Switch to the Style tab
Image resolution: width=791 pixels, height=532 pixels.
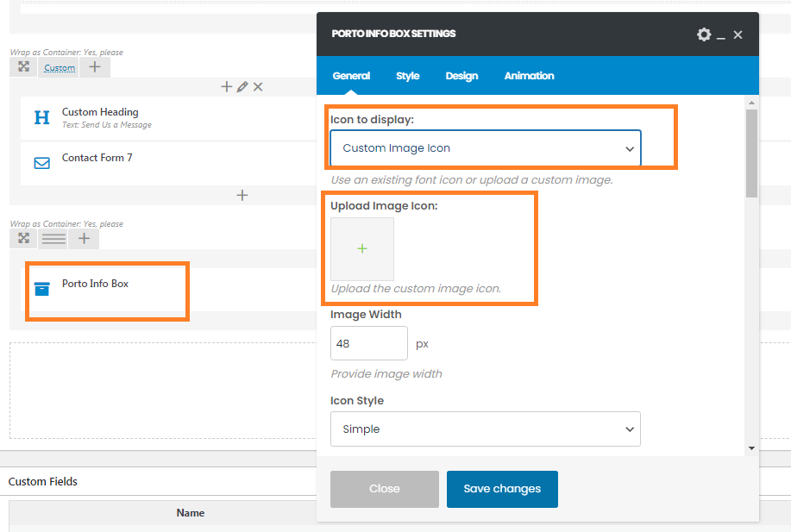408,76
